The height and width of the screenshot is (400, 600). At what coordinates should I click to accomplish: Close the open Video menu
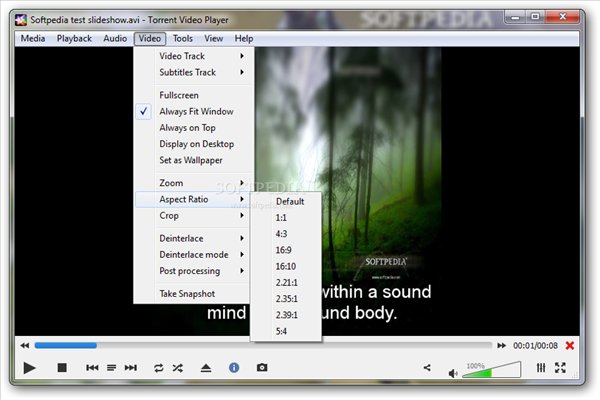[x=150, y=39]
